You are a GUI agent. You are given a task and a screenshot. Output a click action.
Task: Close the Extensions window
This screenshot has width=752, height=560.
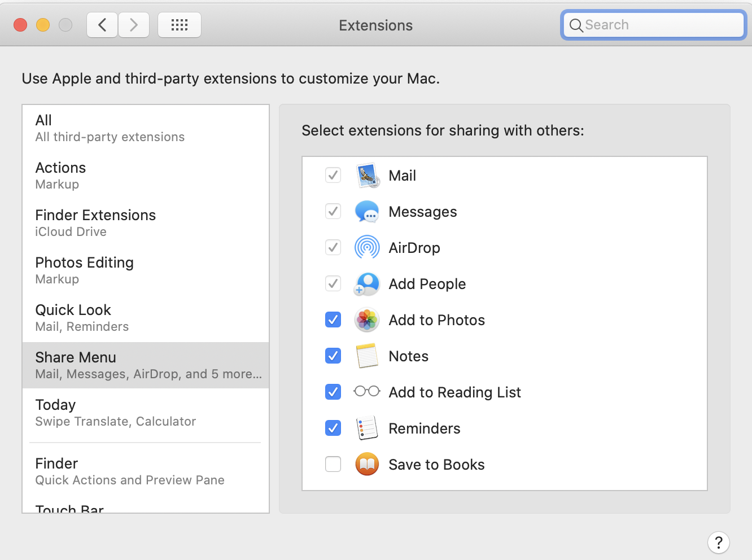20,25
